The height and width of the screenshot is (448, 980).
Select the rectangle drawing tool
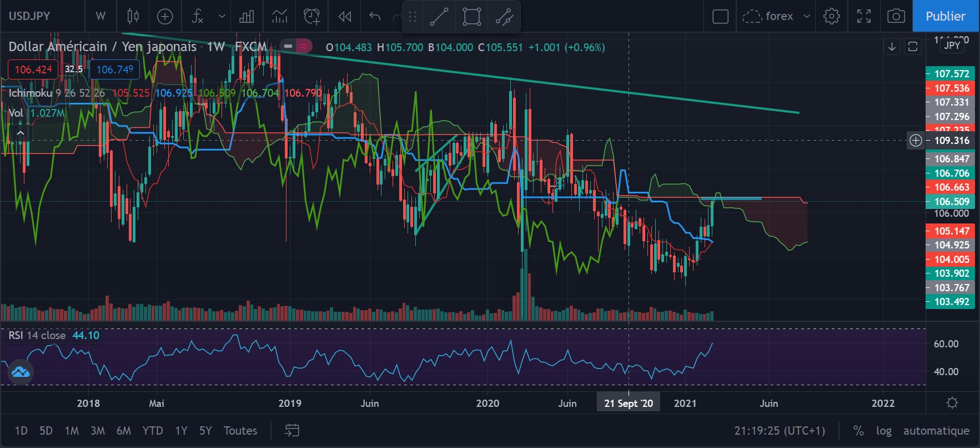(x=471, y=17)
